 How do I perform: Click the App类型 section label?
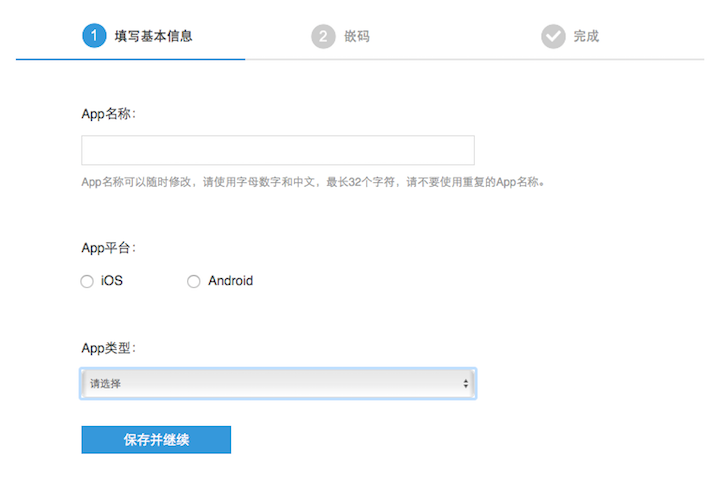[108, 348]
